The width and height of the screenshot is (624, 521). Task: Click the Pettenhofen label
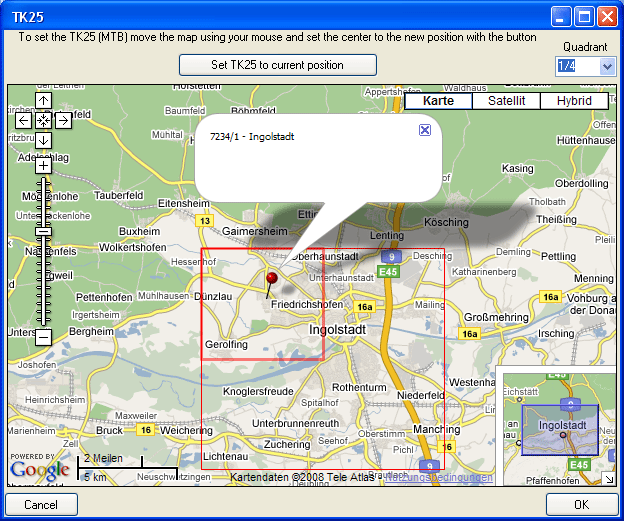104,297
